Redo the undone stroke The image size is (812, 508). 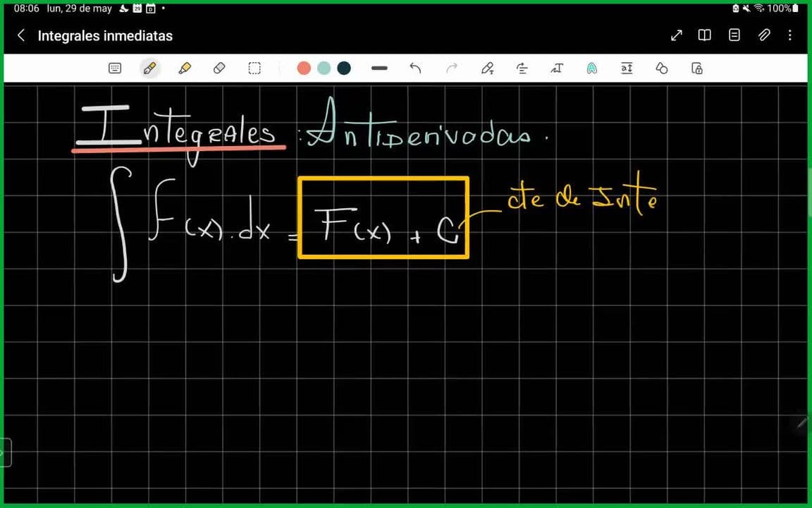[452, 68]
